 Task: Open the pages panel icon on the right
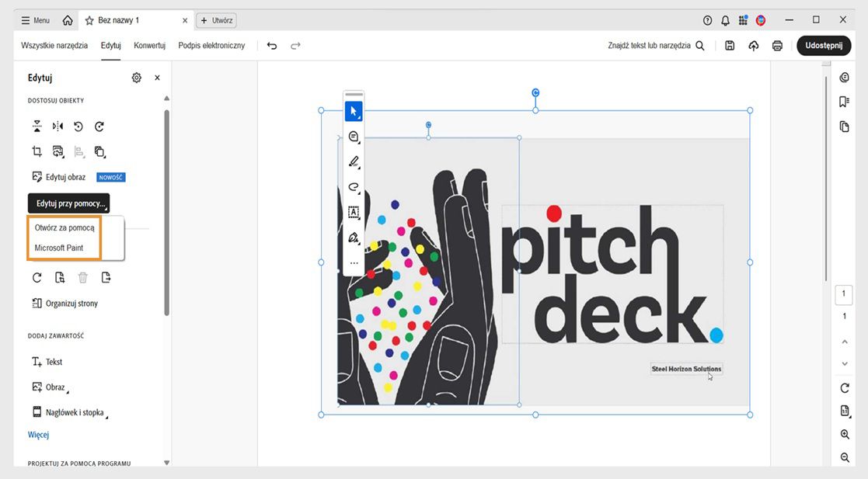coord(844,127)
